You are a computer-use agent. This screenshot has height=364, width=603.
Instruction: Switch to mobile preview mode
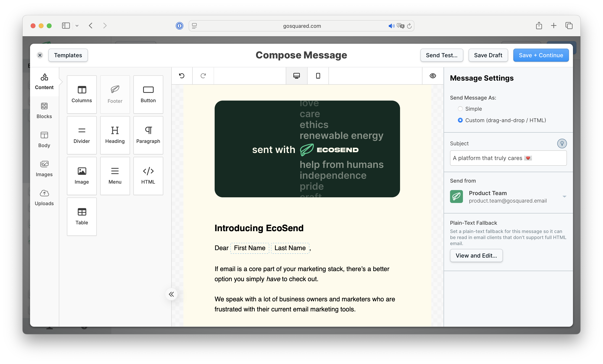(318, 76)
